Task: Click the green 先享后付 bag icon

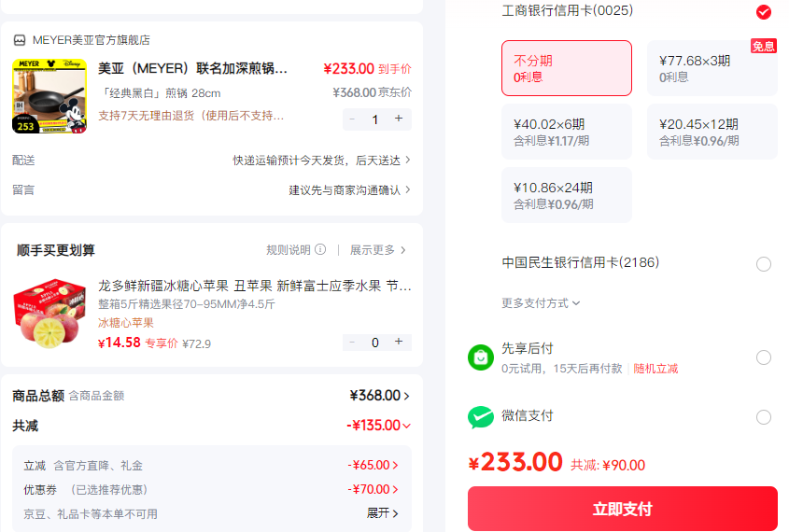Action: (481, 357)
